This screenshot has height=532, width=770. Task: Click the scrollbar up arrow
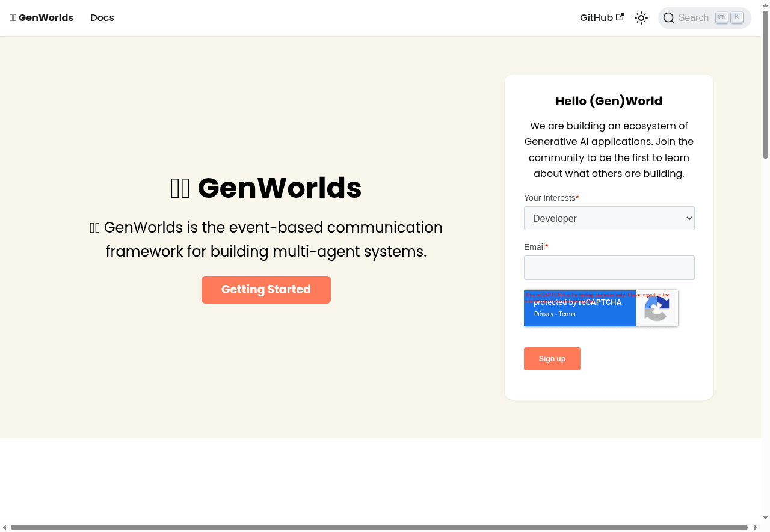coord(765,5)
